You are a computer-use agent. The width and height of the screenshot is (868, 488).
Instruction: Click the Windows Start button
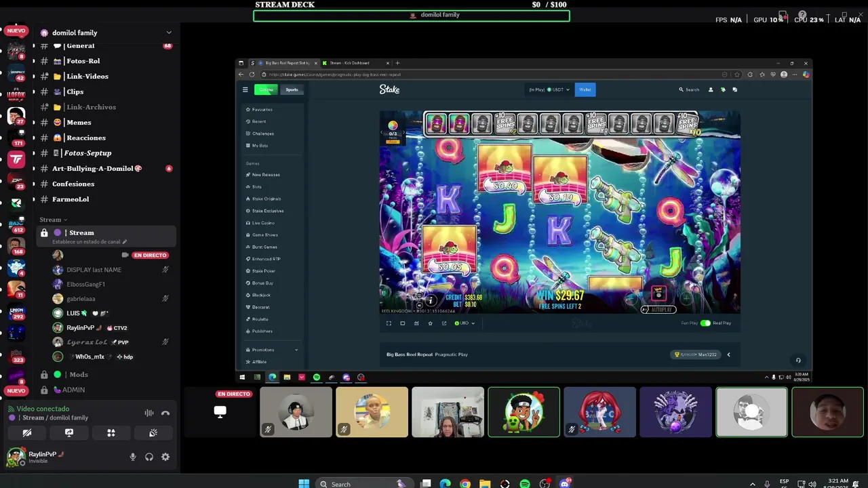[304, 484]
